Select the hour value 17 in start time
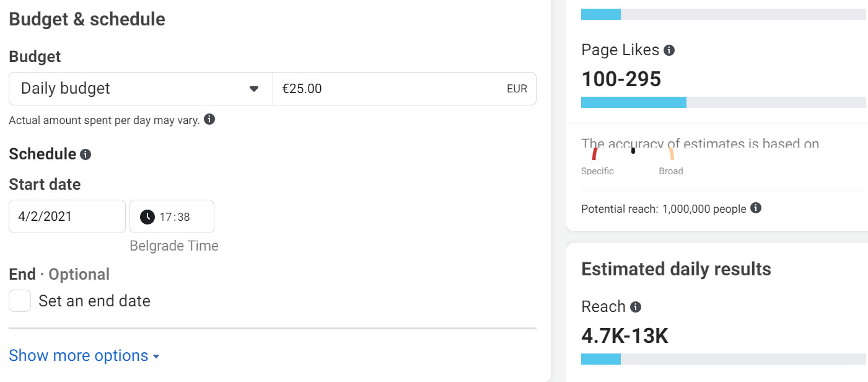Viewport: 868px width, 382px height. 165,217
